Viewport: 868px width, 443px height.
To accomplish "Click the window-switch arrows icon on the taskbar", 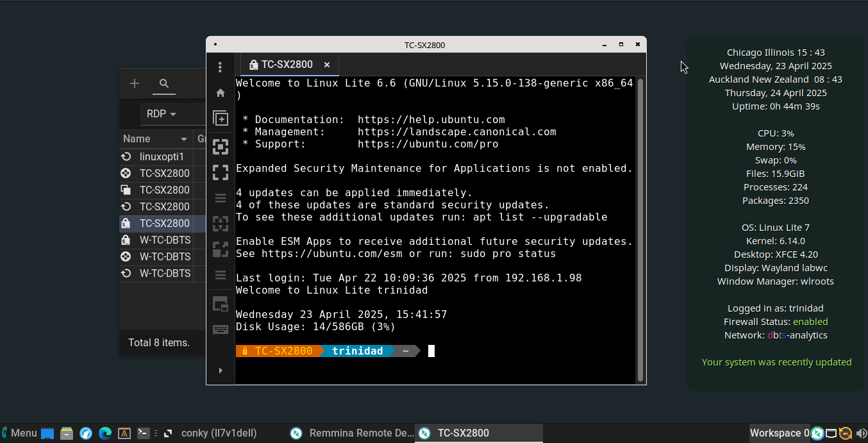I will click(x=167, y=433).
